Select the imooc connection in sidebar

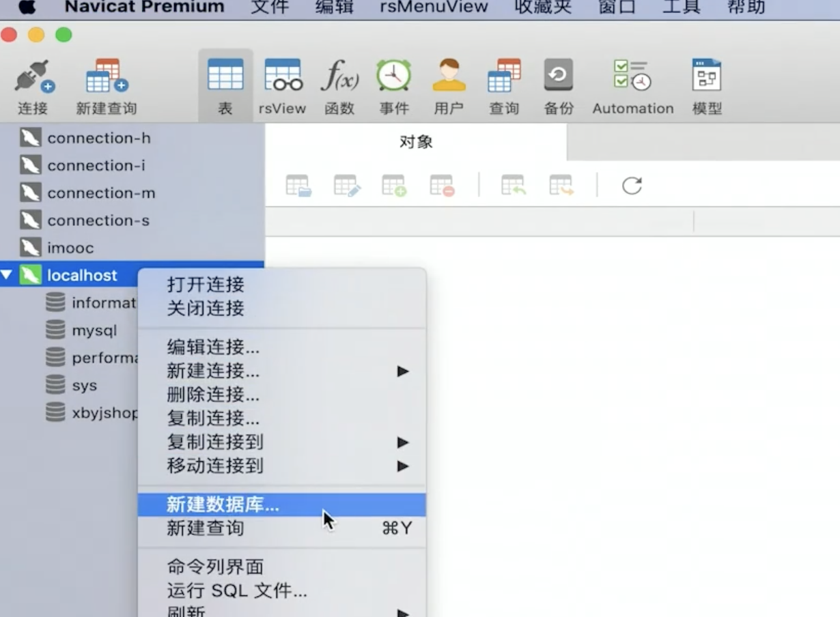(70, 248)
